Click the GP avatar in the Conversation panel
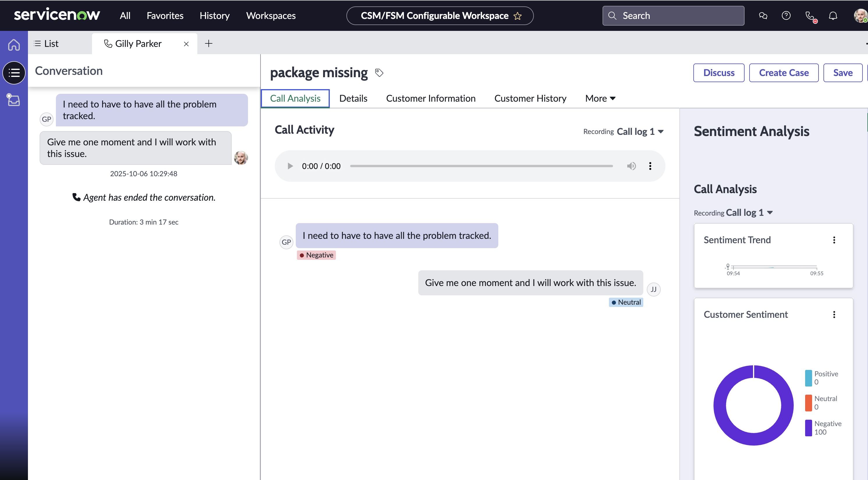This screenshot has height=480, width=868. [47, 119]
